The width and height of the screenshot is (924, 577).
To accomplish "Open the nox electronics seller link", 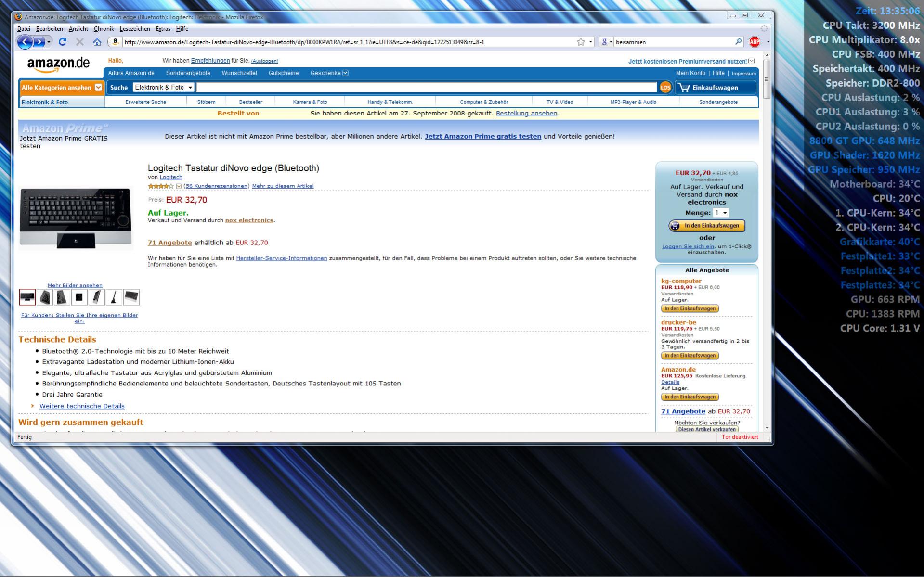I will click(x=249, y=220).
